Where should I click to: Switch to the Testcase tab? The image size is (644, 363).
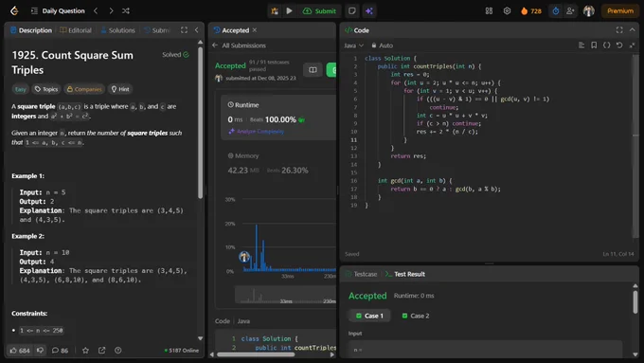(x=361, y=274)
